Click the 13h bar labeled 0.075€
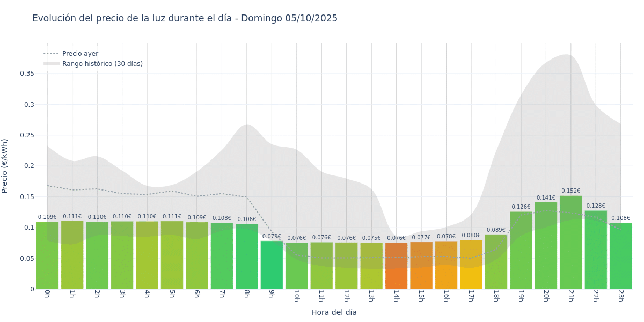644x322 pixels. coord(371,266)
